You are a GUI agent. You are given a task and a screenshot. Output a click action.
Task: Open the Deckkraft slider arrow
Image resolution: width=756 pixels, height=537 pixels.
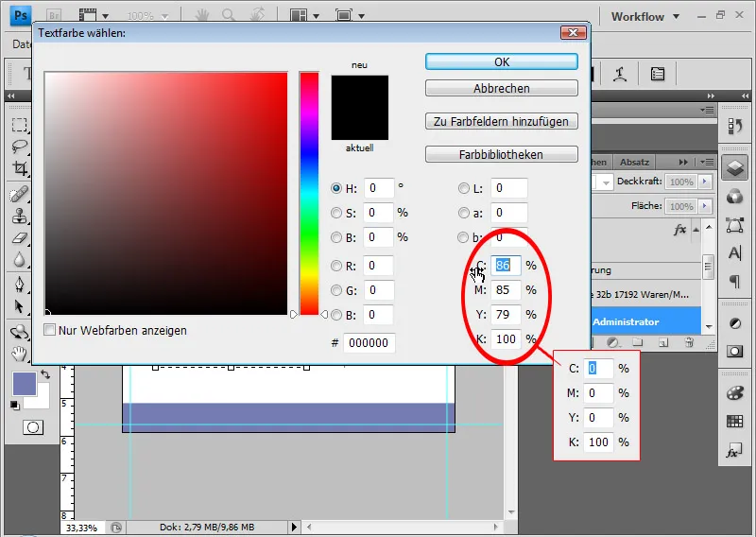coord(705,182)
